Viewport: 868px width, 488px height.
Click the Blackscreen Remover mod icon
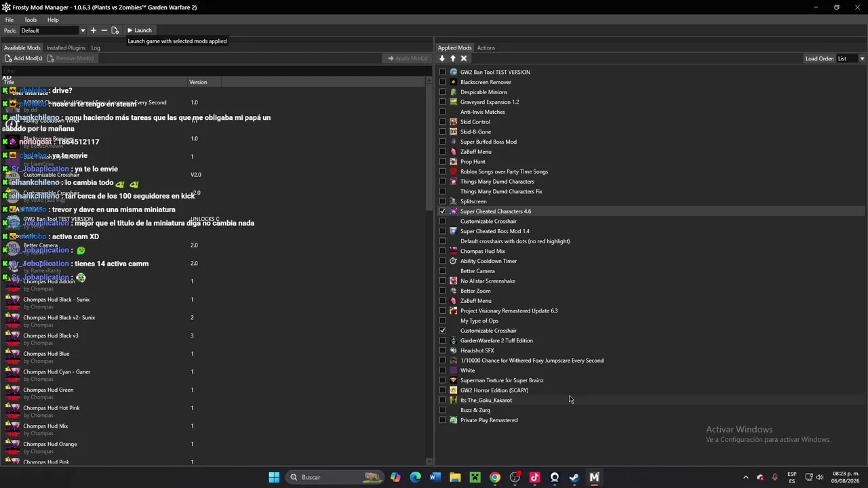454,82
